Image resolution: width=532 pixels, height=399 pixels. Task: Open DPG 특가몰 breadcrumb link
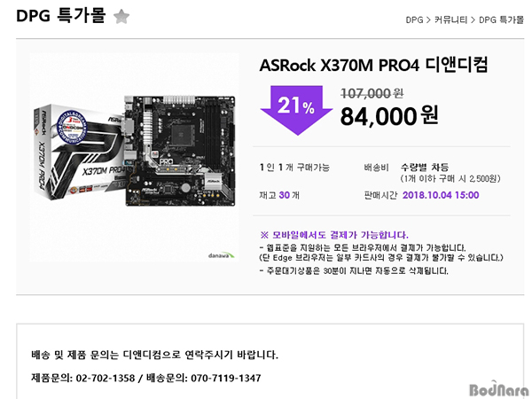(501, 20)
